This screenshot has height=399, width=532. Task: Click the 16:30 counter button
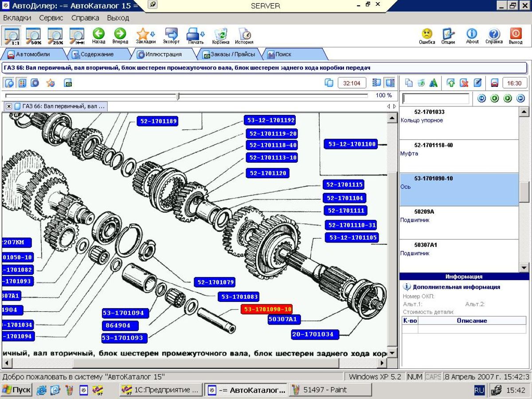(514, 83)
